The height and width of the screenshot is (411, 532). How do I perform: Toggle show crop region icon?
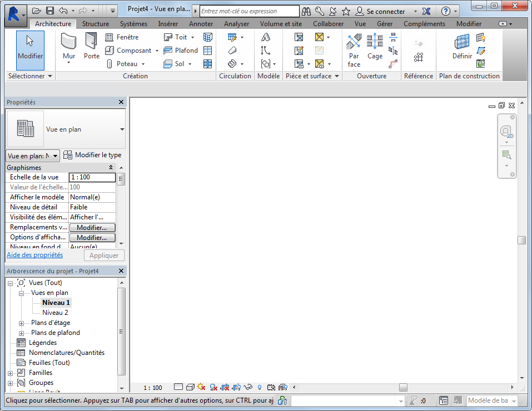(x=236, y=387)
